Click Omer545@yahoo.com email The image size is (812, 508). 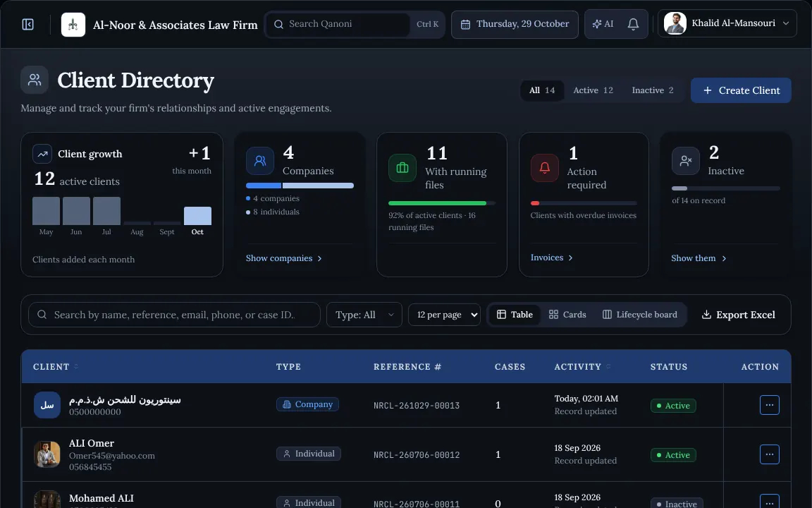(112, 456)
